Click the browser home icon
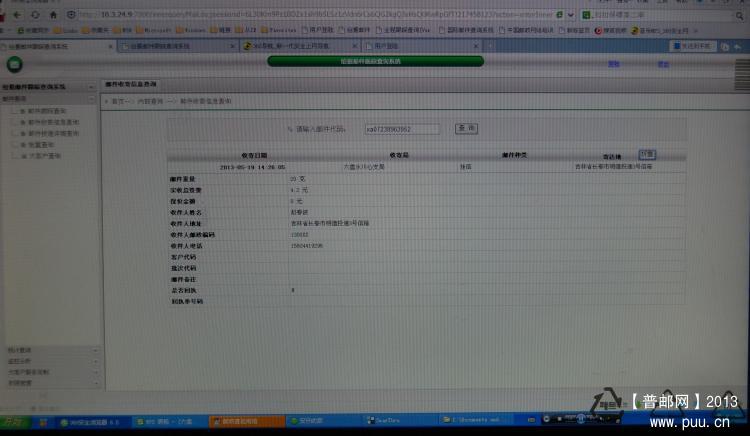Image resolution: width=750 pixels, height=436 pixels. point(53,16)
